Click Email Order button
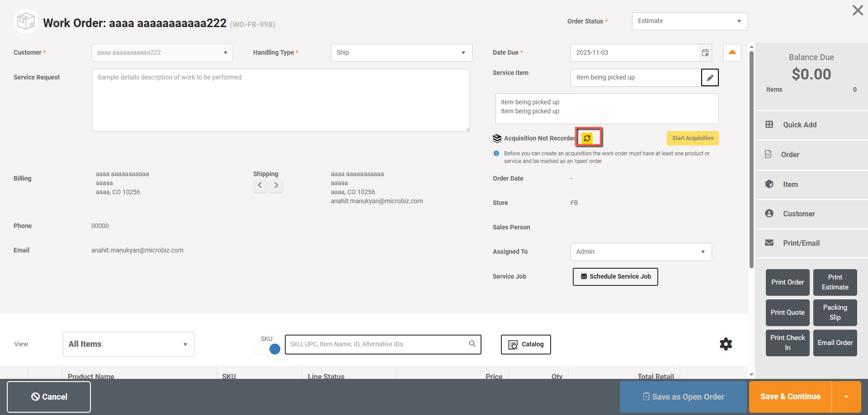Screen dimensions: 868x415 point(835,343)
